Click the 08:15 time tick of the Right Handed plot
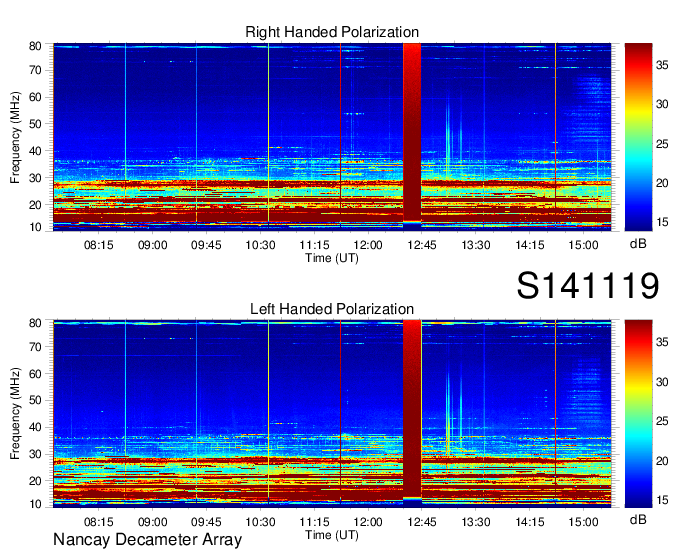The height and width of the screenshot is (552, 680). pos(98,245)
